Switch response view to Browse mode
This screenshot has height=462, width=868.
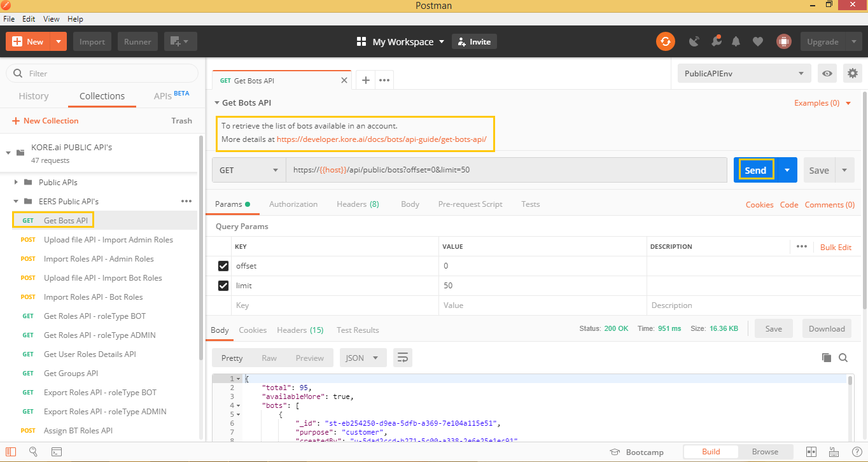coord(765,451)
